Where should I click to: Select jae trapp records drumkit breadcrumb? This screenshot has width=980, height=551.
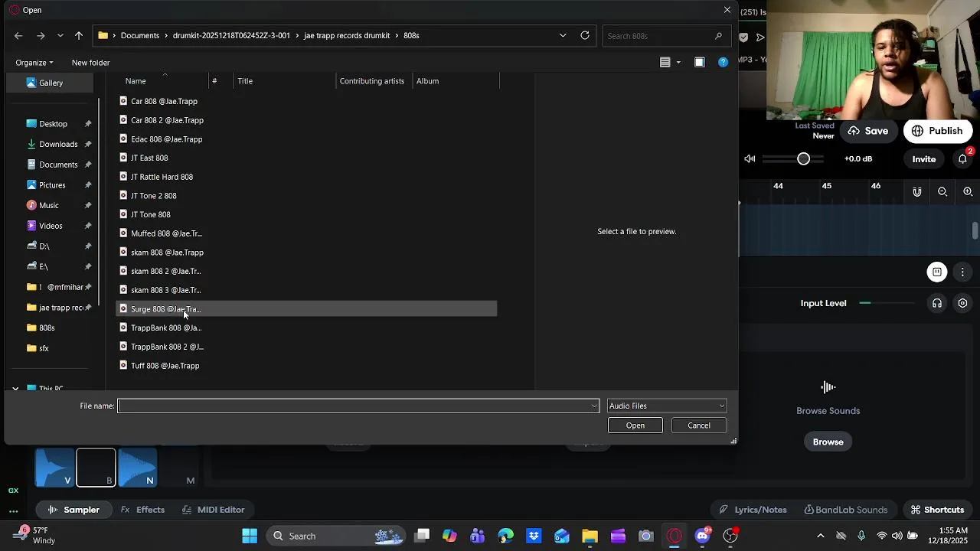347,35
